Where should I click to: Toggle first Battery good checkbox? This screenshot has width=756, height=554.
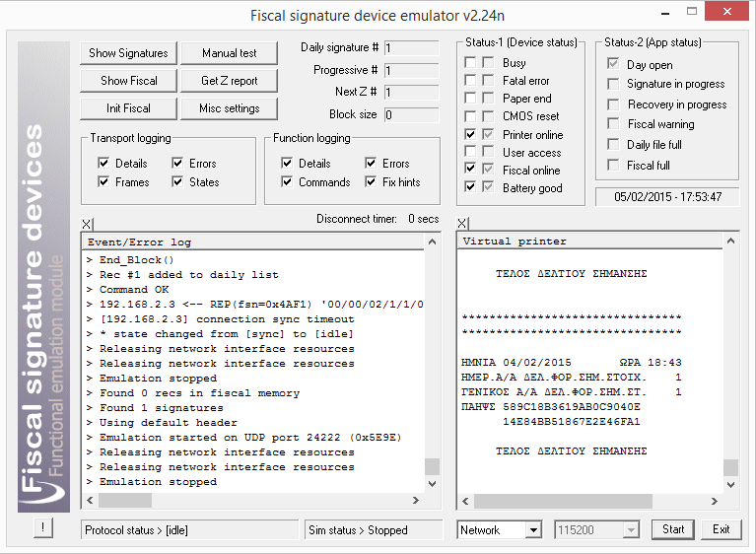pyautogui.click(x=470, y=186)
